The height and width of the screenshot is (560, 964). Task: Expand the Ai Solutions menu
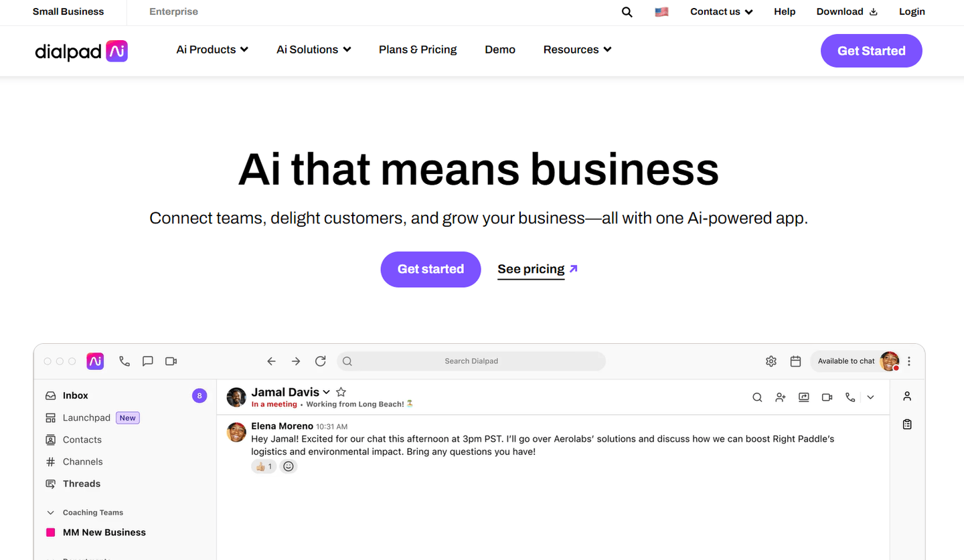click(314, 50)
